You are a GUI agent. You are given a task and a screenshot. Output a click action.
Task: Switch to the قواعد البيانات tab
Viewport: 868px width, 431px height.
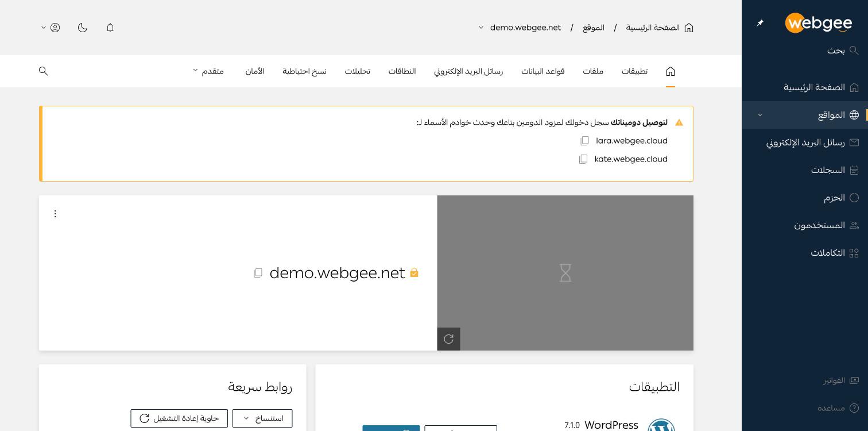pos(543,71)
